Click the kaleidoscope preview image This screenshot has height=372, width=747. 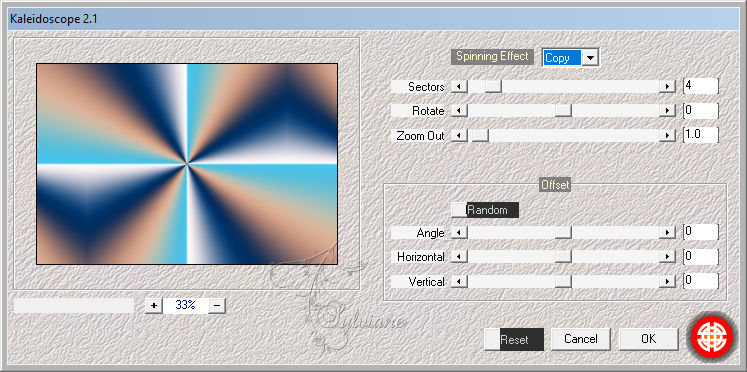[x=187, y=164]
